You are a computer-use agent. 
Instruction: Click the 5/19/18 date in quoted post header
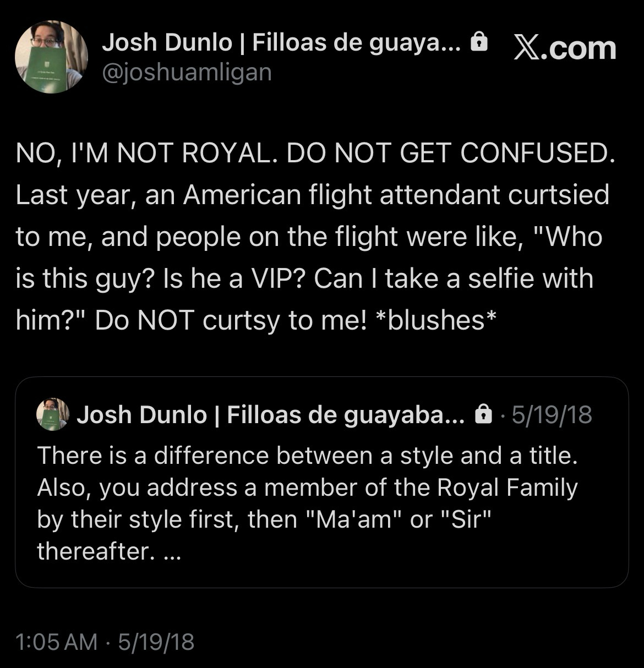click(x=552, y=415)
